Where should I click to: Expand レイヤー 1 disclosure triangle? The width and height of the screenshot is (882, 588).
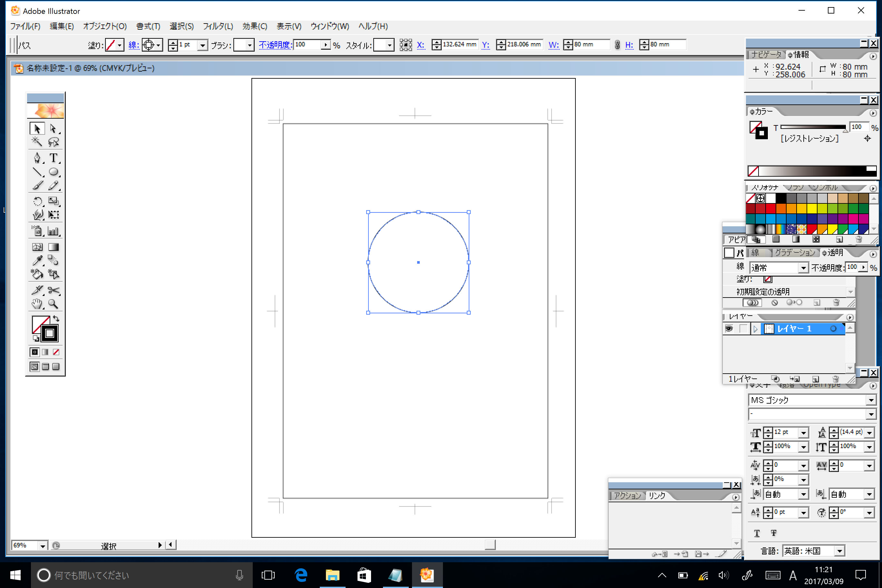(x=756, y=329)
